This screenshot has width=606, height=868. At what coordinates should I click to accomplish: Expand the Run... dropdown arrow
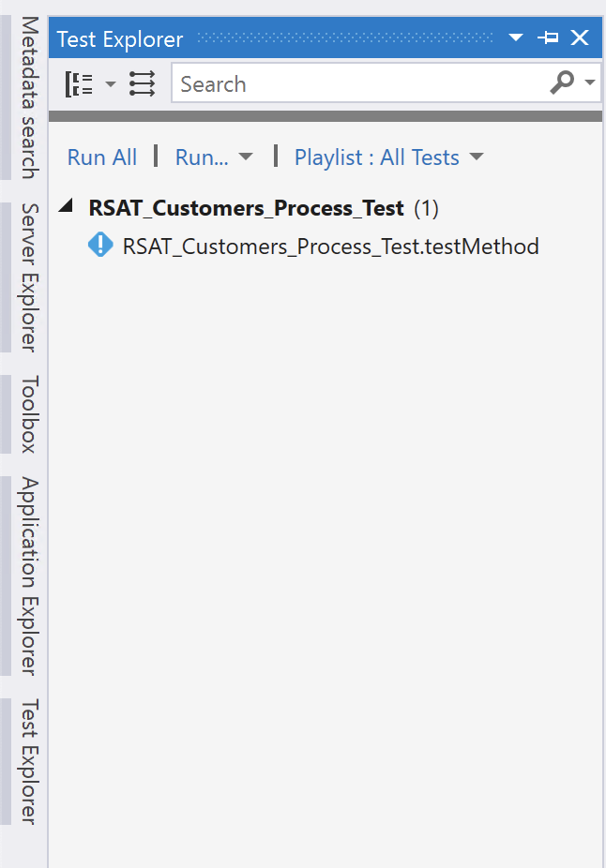pos(246,157)
